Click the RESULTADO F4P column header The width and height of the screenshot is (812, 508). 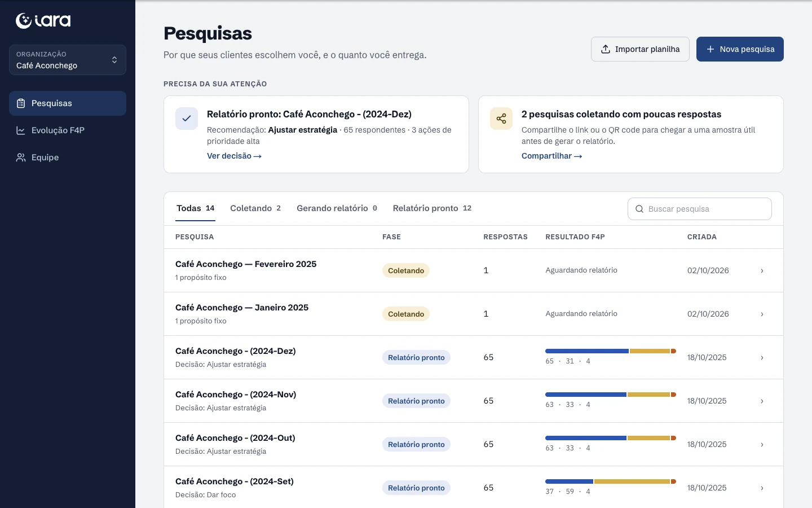pyautogui.click(x=575, y=237)
